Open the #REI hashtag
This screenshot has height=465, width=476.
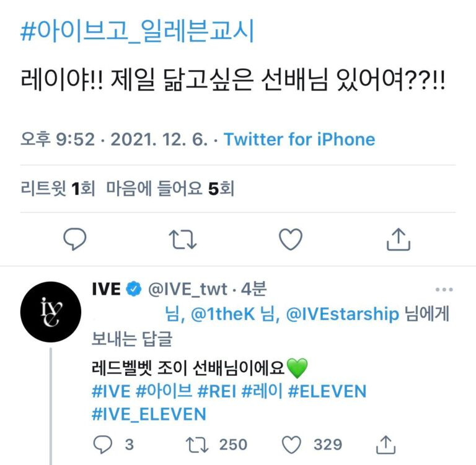217,391
